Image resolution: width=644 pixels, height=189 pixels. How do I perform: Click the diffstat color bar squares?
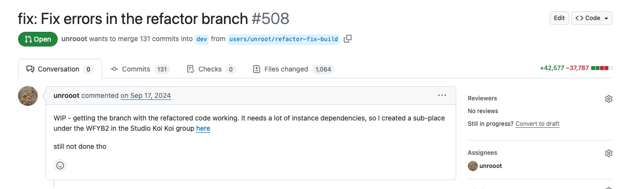602,68
